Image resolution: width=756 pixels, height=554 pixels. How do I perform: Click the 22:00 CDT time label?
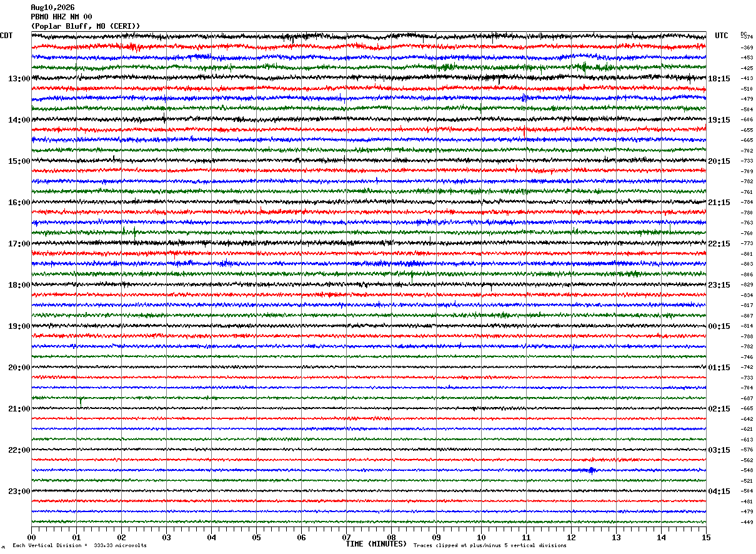tap(19, 450)
